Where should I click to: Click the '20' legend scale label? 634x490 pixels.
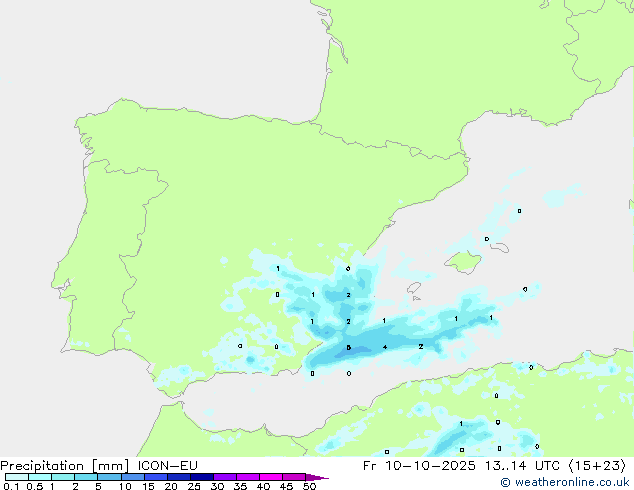pos(171,486)
